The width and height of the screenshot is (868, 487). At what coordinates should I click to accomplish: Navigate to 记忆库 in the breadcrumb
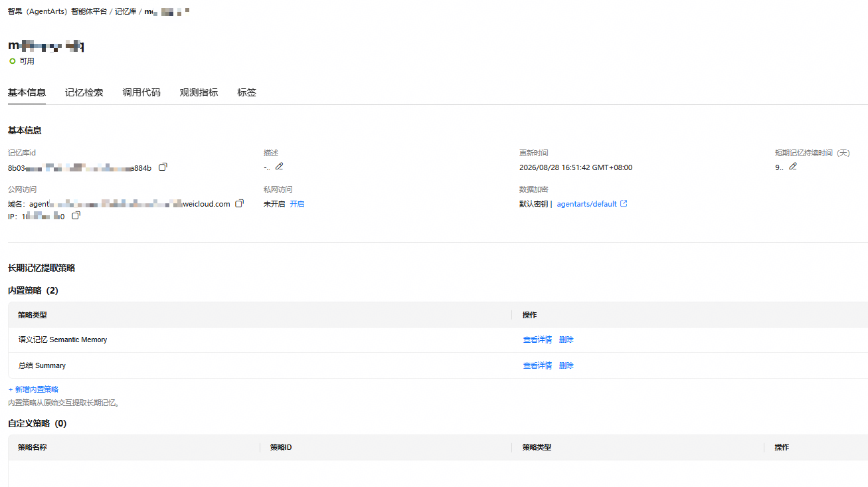pyautogui.click(x=126, y=11)
